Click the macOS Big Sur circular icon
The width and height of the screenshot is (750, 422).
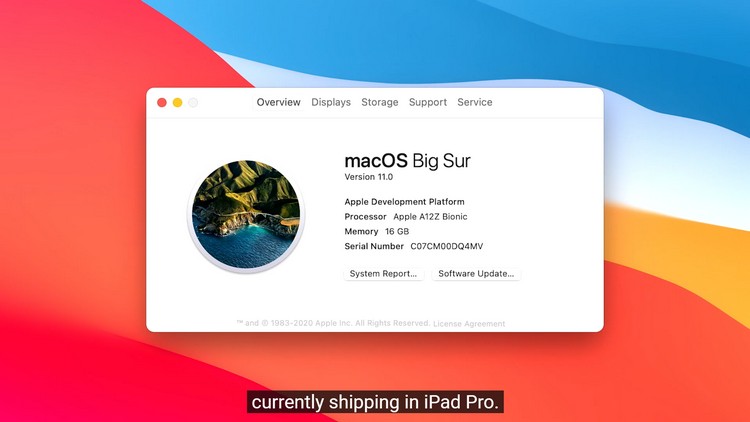coord(246,214)
